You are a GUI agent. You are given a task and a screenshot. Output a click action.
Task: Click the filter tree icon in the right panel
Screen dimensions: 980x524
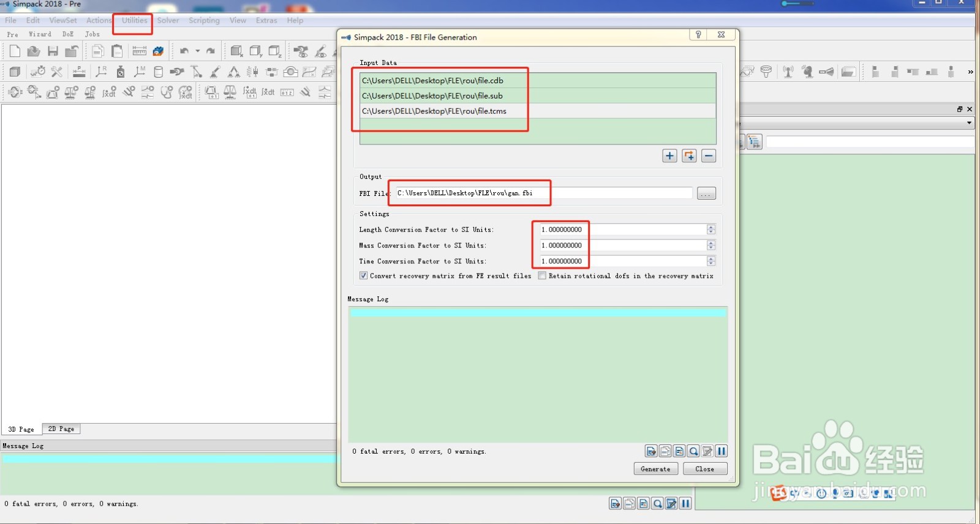755,142
